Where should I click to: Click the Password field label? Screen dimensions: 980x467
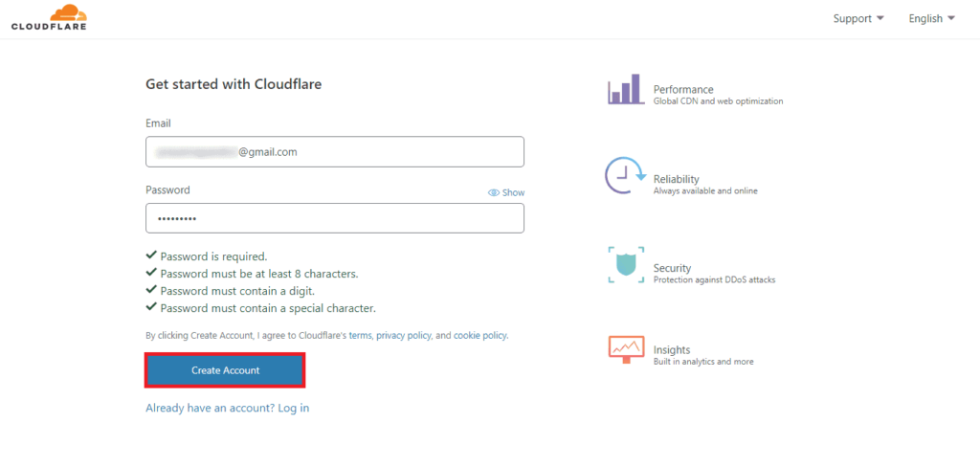coord(167,189)
